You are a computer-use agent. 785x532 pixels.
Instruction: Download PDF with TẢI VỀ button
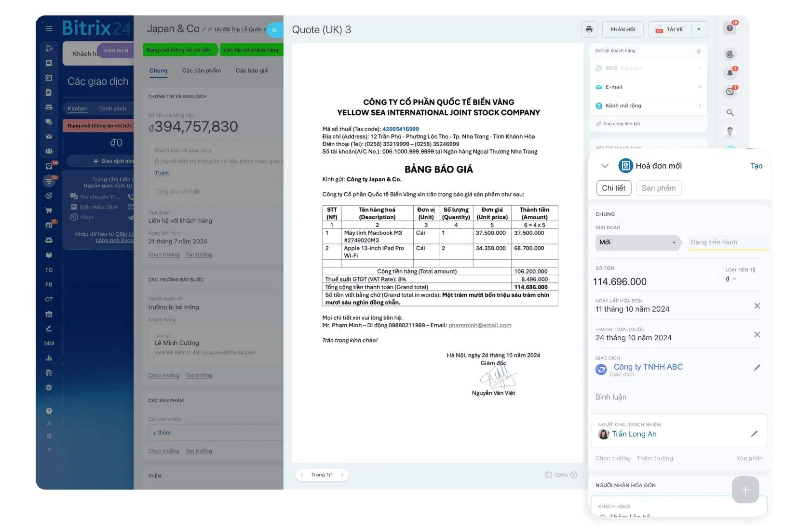[669, 29]
